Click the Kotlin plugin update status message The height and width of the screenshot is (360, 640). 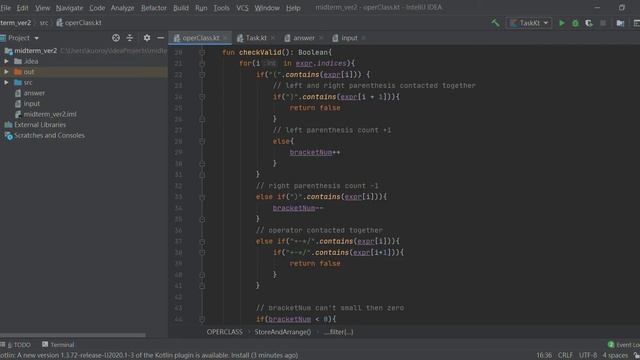tap(149, 356)
